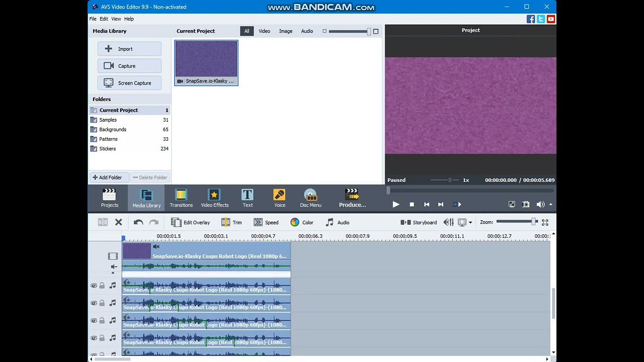Click the zoom to fit timeline icon

[x=545, y=222]
